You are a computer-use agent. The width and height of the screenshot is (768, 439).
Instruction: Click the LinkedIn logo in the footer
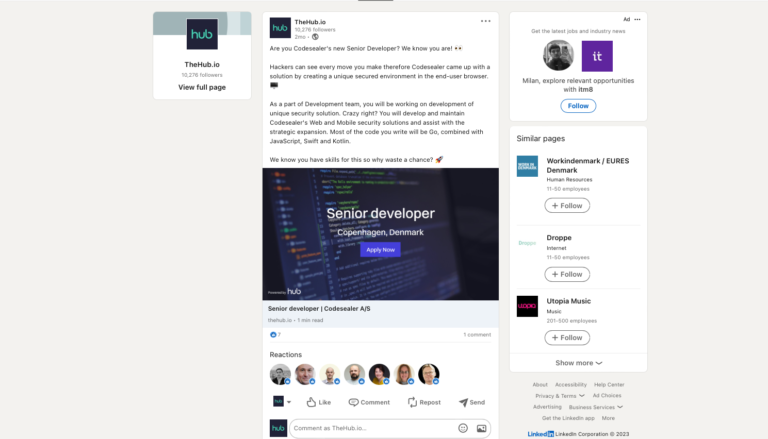(541, 434)
